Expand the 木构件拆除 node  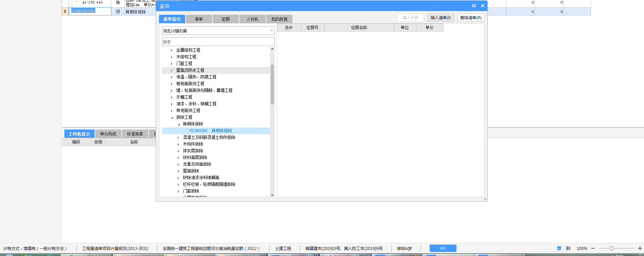[178, 144]
